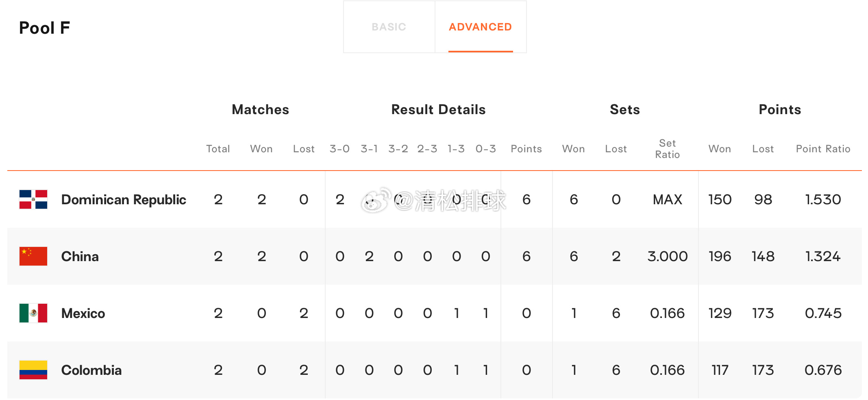Click the Result Details group heading
Image resolution: width=868 pixels, height=400 pixels.
pyautogui.click(x=439, y=110)
